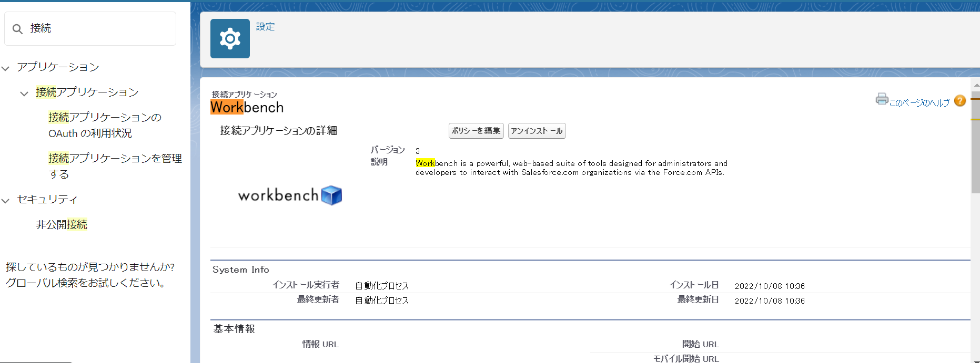Select the セキュリティ tree label
This screenshot has width=980, height=363.
point(47,199)
